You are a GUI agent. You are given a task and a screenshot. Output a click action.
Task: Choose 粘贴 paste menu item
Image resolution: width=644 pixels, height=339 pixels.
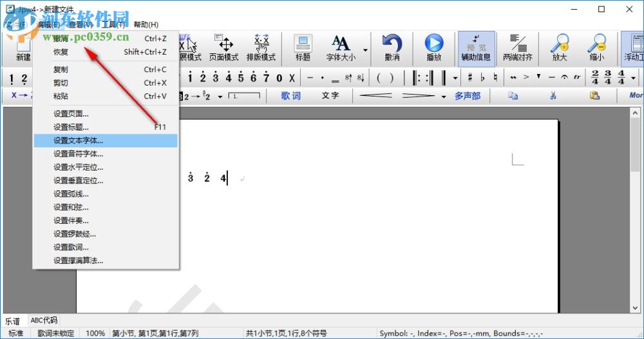click(106, 96)
